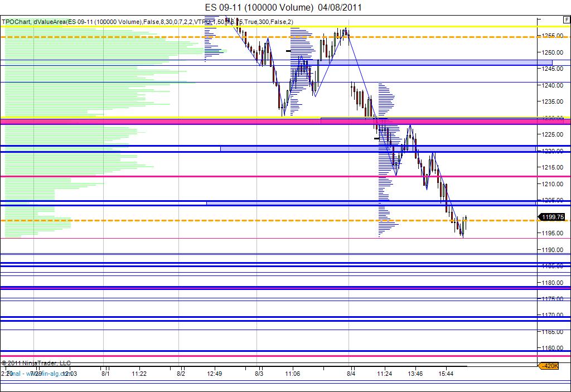Click the 1199.75 current price marker
The width and height of the screenshot is (571, 392).
coord(553,217)
